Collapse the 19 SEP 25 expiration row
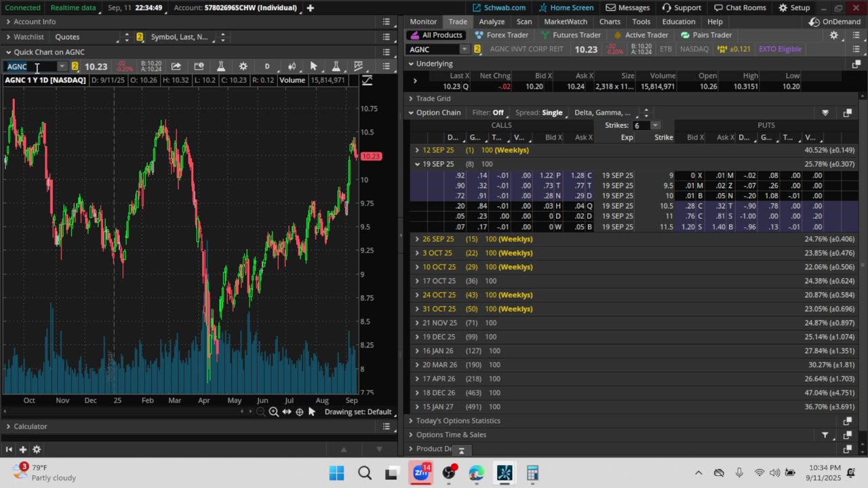The width and height of the screenshot is (868, 488). point(417,164)
